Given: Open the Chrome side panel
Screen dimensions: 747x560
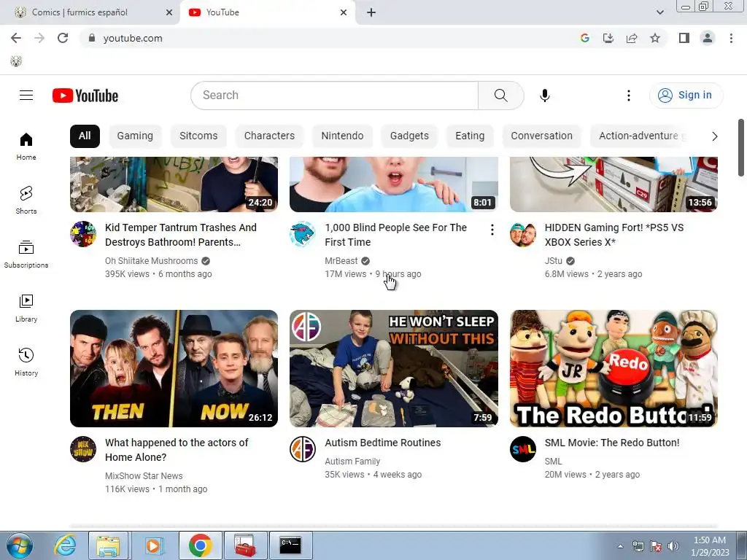Looking at the screenshot, I should pos(684,38).
